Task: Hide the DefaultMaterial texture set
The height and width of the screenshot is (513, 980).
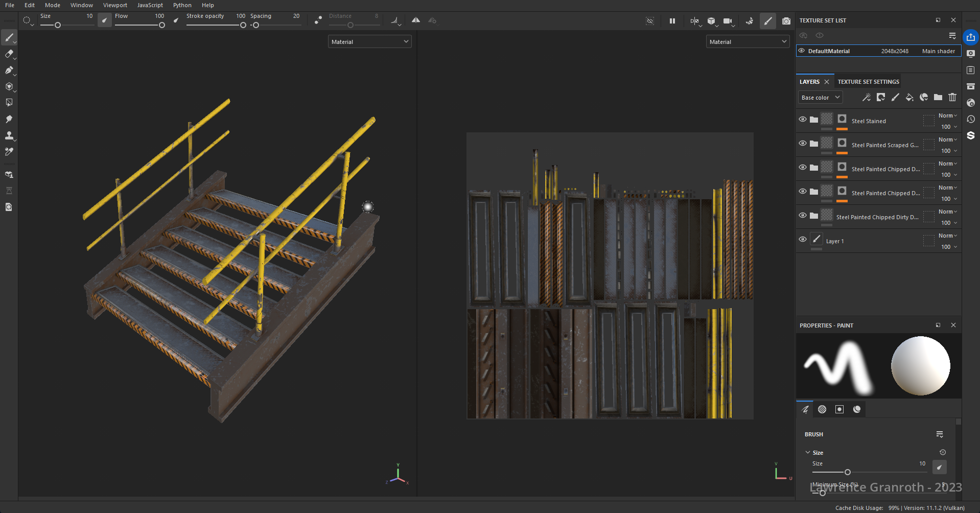Action: [802, 51]
